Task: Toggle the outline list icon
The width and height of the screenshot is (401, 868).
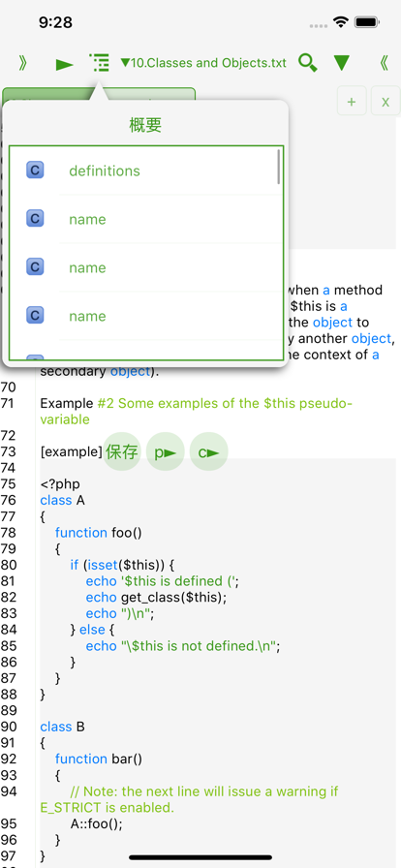Action: 99,63
